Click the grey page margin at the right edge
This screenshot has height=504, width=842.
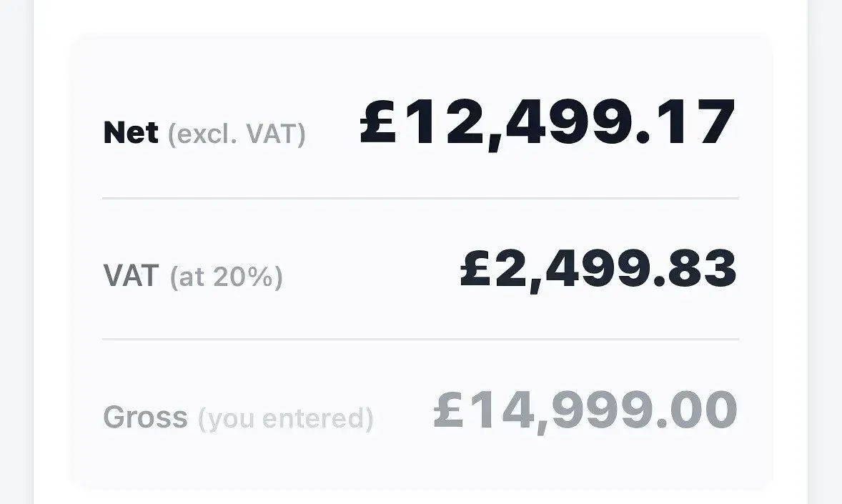(x=825, y=252)
